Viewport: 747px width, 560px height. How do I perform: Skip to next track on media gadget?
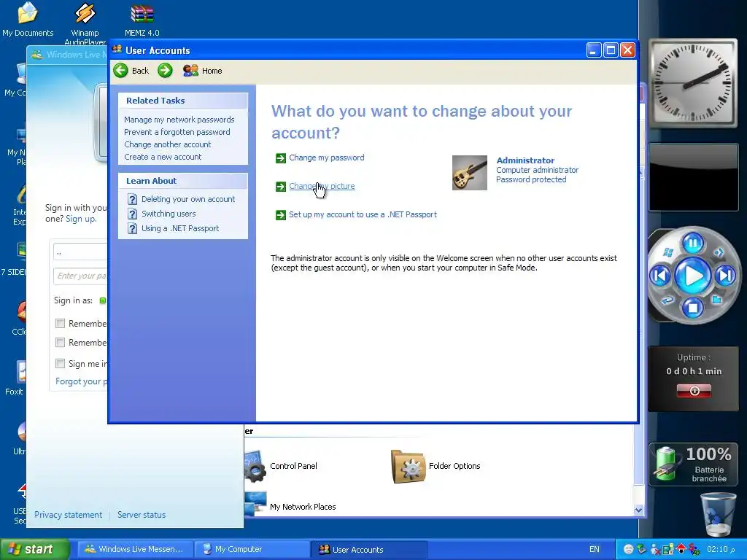coord(726,276)
